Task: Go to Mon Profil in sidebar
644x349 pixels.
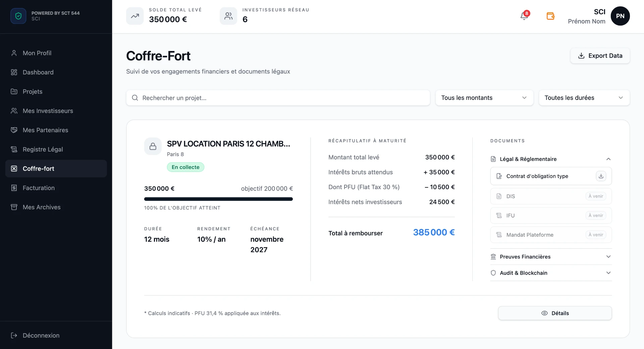Action: pos(56,53)
